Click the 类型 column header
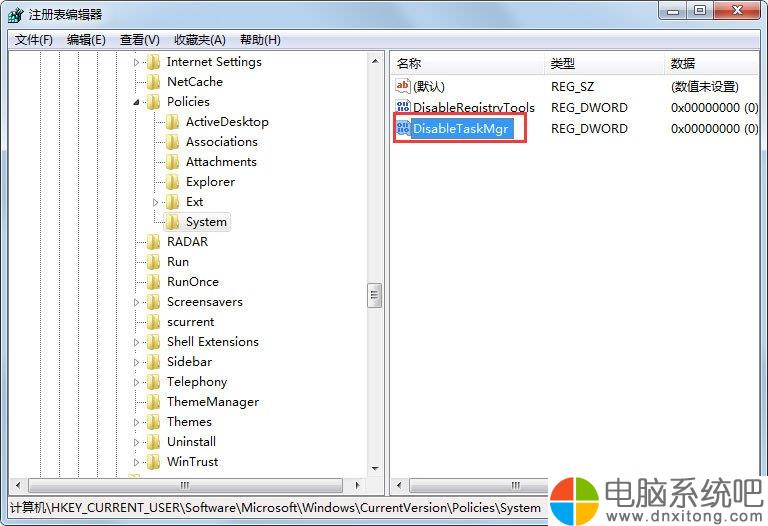 [604, 64]
